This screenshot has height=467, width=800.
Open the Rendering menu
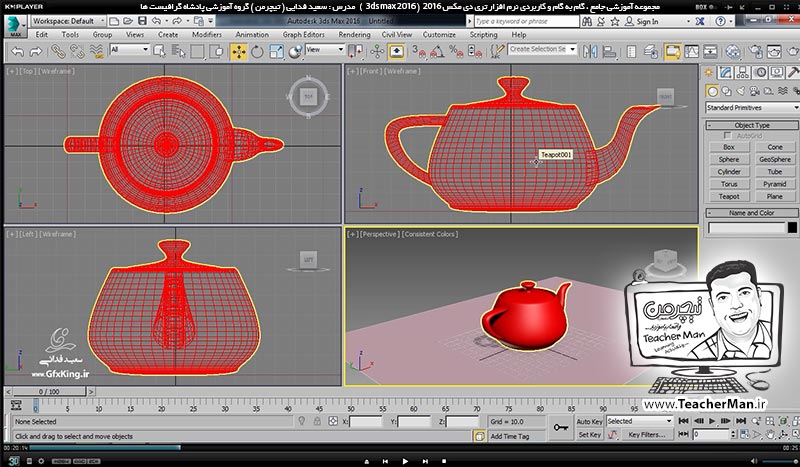click(354, 35)
